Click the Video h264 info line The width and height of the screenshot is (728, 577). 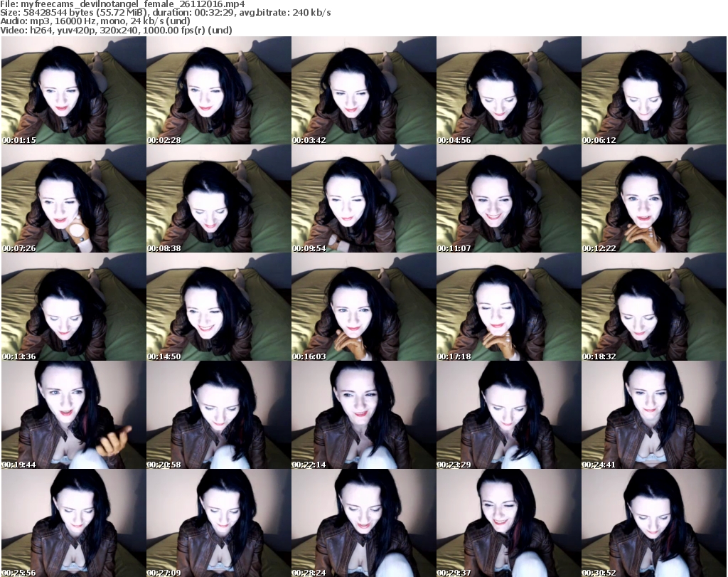[116, 30]
